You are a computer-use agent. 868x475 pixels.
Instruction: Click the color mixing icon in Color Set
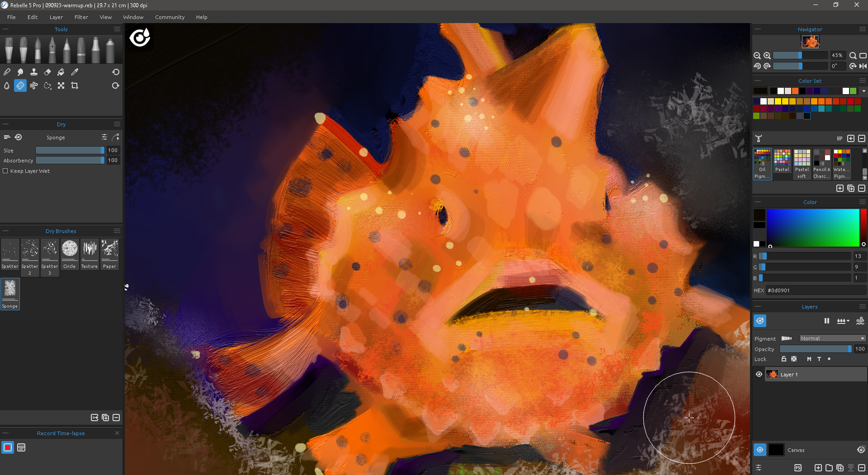click(x=759, y=138)
